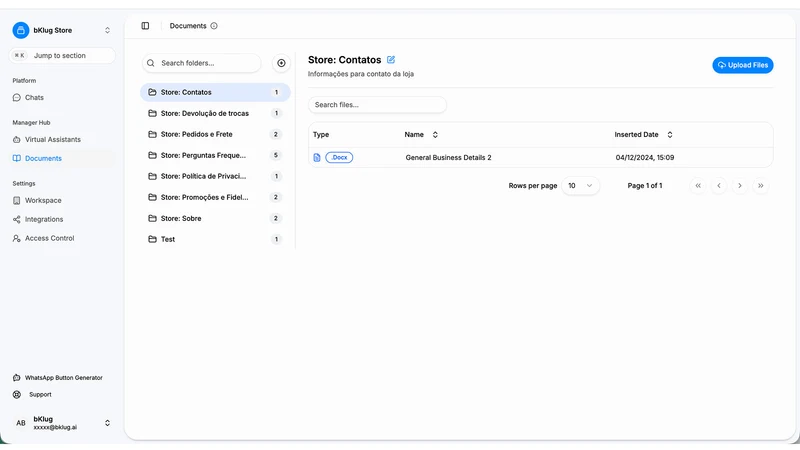
Task: Click the document file icon in row
Action: (317, 158)
